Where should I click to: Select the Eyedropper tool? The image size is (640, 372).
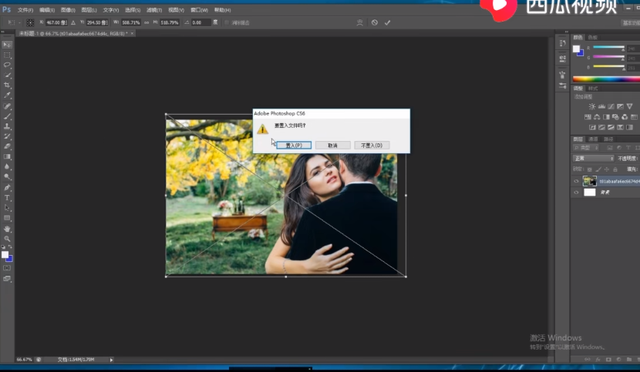tap(7, 96)
